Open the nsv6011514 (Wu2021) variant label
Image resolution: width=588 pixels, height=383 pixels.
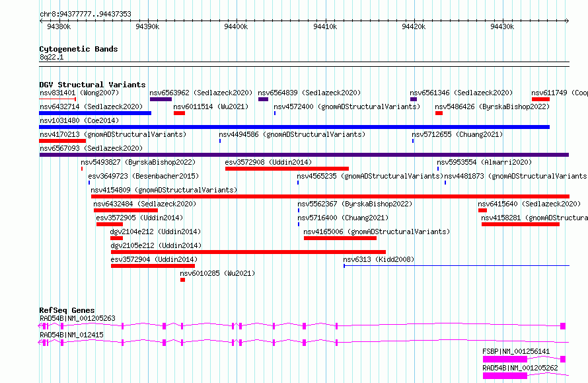pos(211,106)
